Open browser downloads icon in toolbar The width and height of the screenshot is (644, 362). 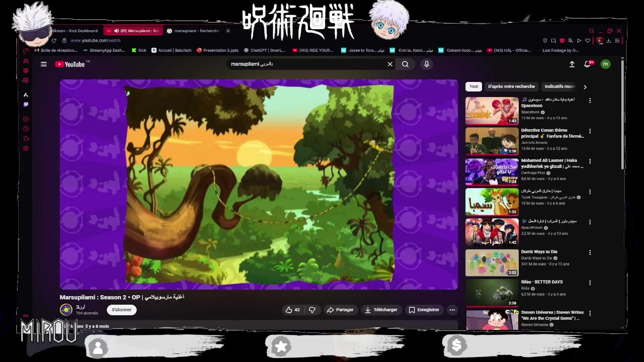(608, 41)
